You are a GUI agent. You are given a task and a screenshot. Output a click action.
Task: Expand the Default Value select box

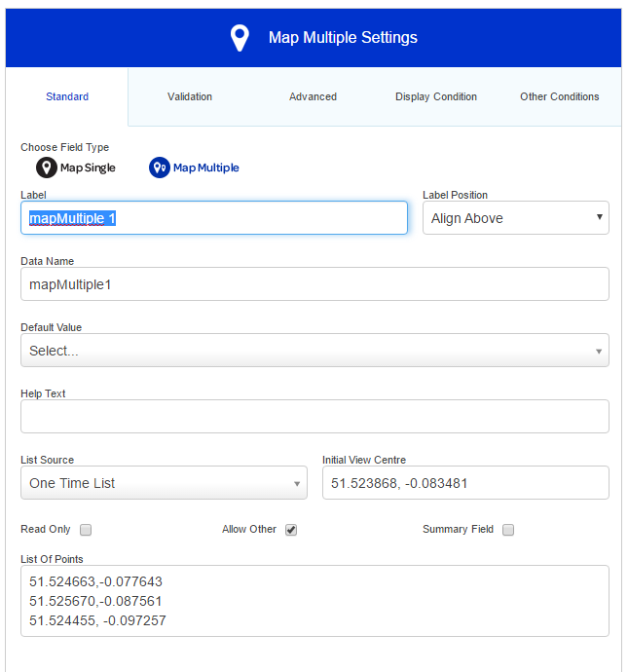click(314, 351)
